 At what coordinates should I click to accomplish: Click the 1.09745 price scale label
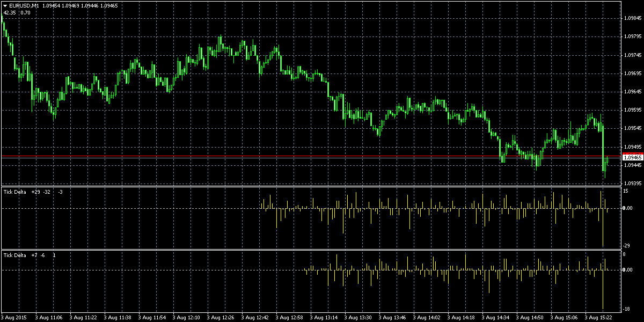coord(633,55)
